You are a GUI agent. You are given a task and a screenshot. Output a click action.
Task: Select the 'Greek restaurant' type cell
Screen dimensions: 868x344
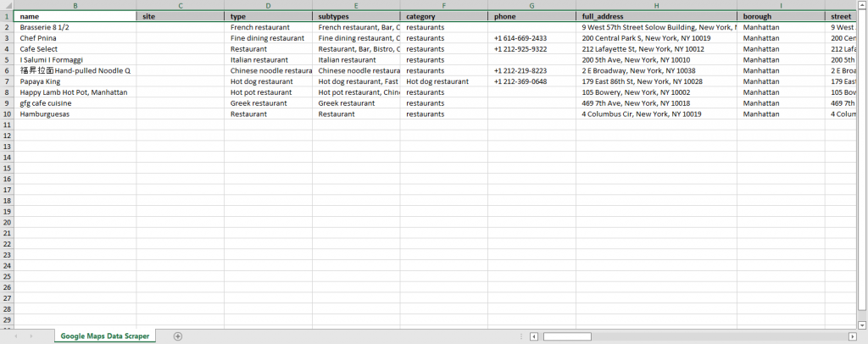tap(268, 103)
